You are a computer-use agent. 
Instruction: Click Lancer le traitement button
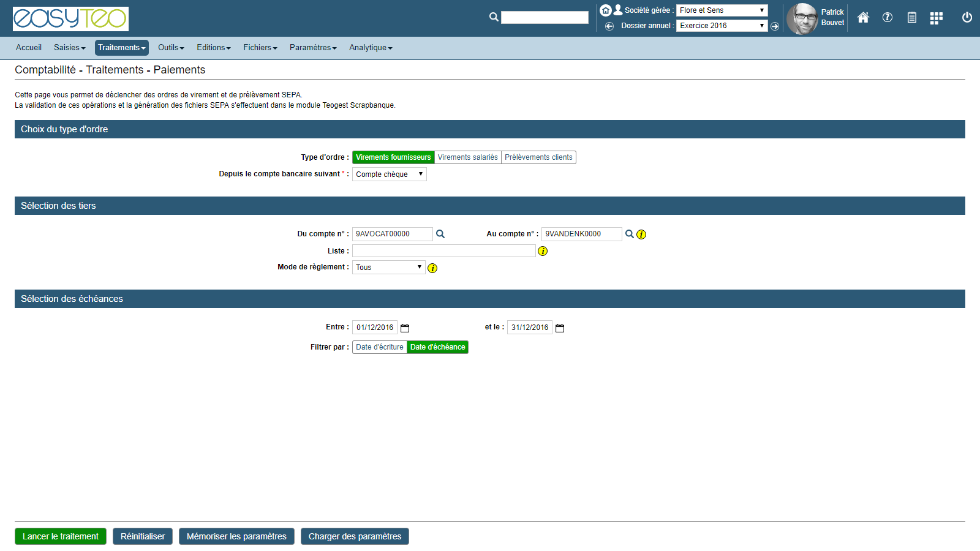(61, 536)
